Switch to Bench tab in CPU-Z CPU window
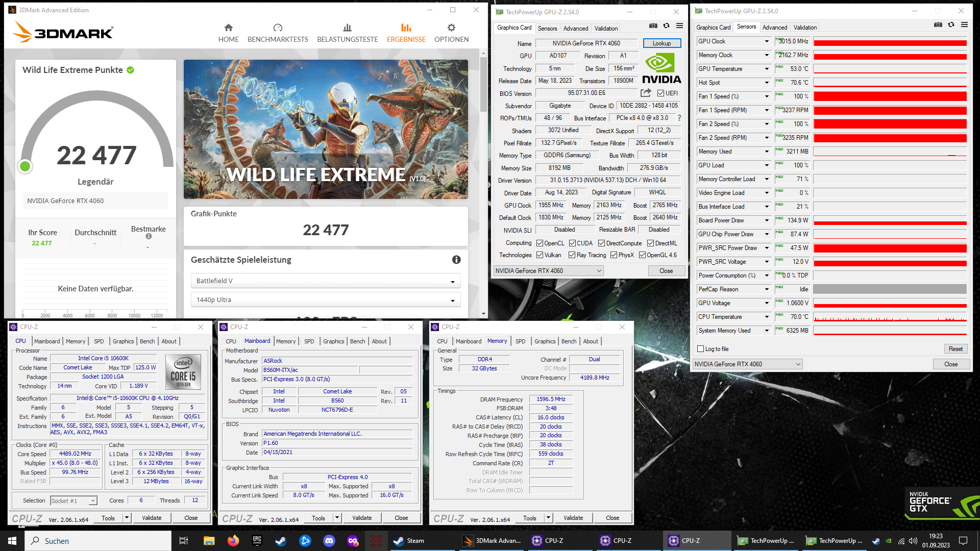 [x=147, y=341]
